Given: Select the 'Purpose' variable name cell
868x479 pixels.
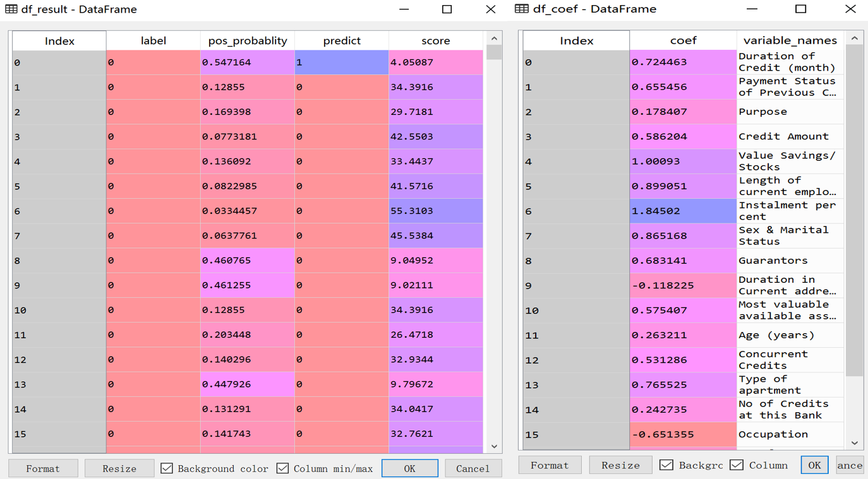Looking at the screenshot, I should [790, 112].
